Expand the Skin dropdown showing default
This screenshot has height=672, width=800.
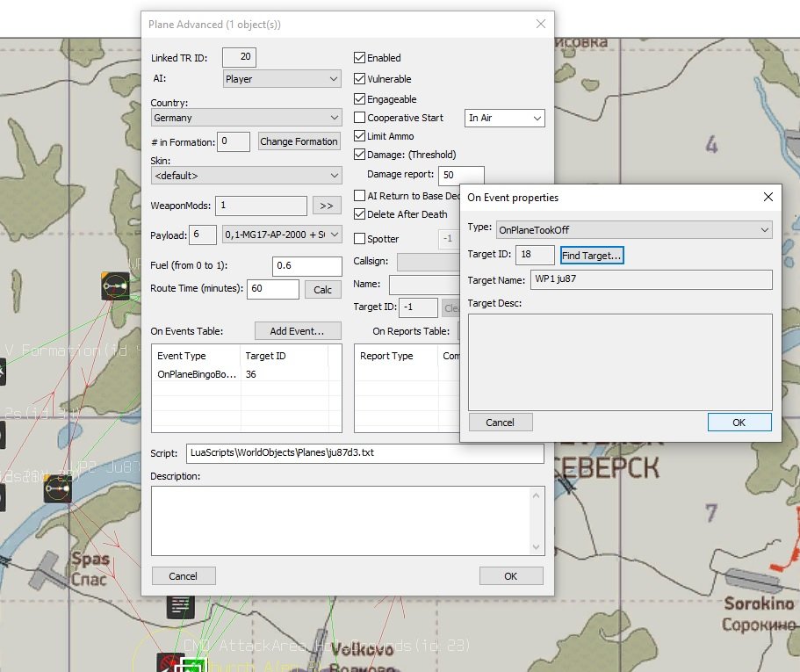pyautogui.click(x=246, y=176)
